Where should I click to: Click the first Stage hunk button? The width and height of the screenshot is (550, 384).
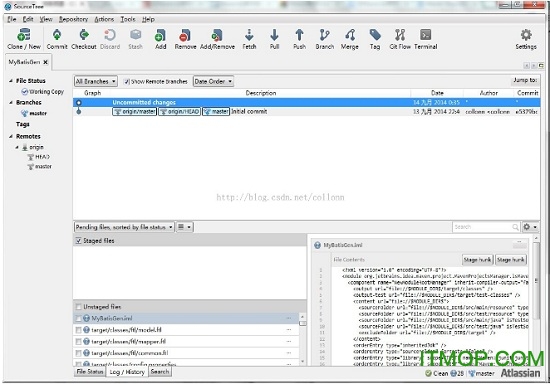click(478, 260)
